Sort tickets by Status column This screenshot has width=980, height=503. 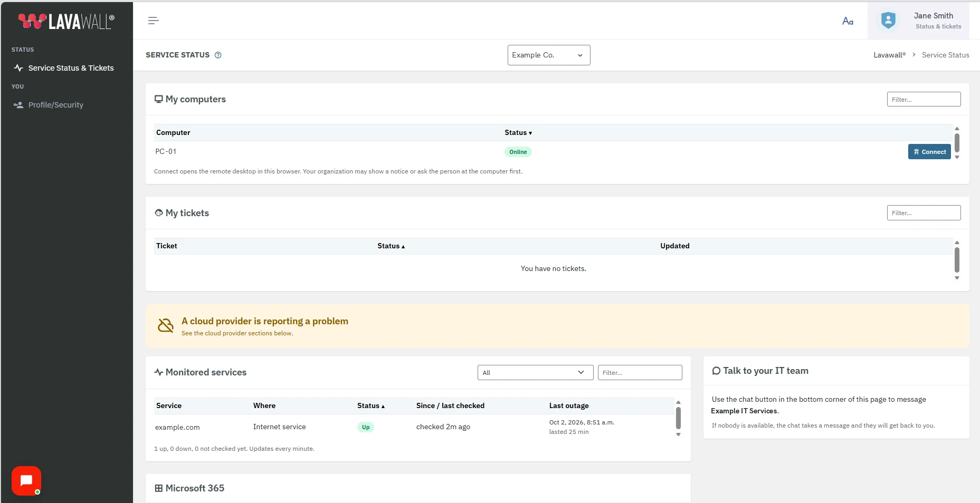pyautogui.click(x=391, y=246)
